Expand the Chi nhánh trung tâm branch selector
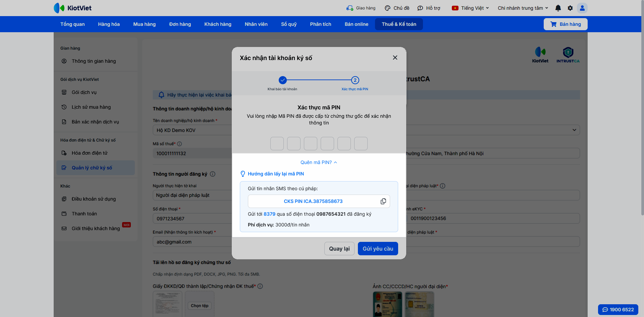The image size is (644, 317). [x=523, y=8]
